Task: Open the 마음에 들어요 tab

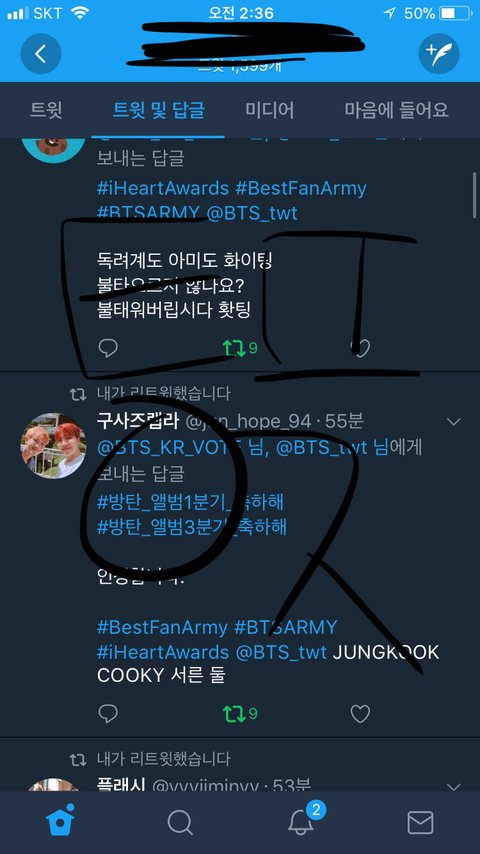Action: (x=397, y=110)
